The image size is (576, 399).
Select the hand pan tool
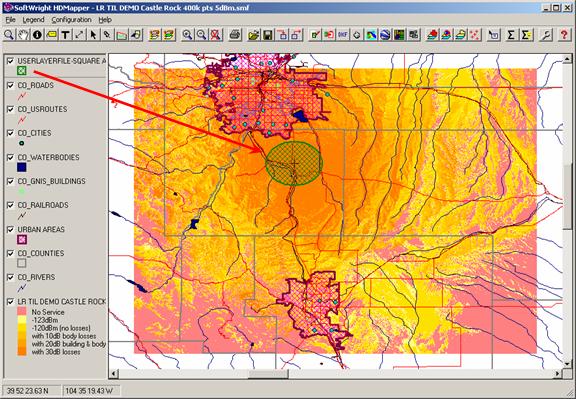point(23,35)
